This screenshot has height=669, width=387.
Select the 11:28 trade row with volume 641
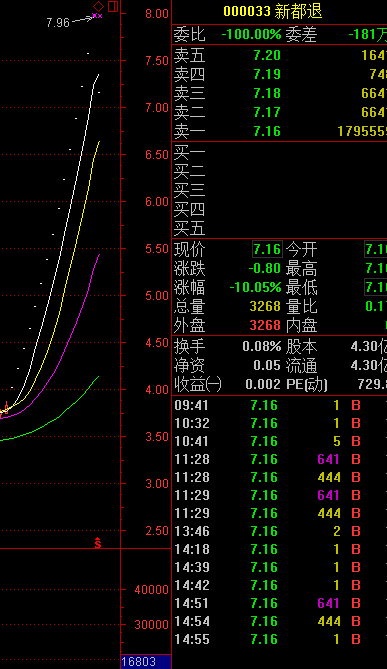click(x=279, y=459)
